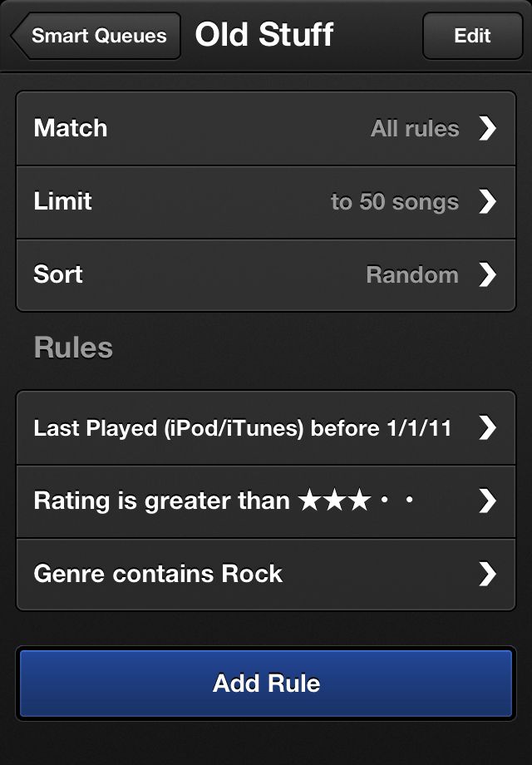Open the Genre rule chevron arrow
Screen dimensions: 532x765
point(488,574)
